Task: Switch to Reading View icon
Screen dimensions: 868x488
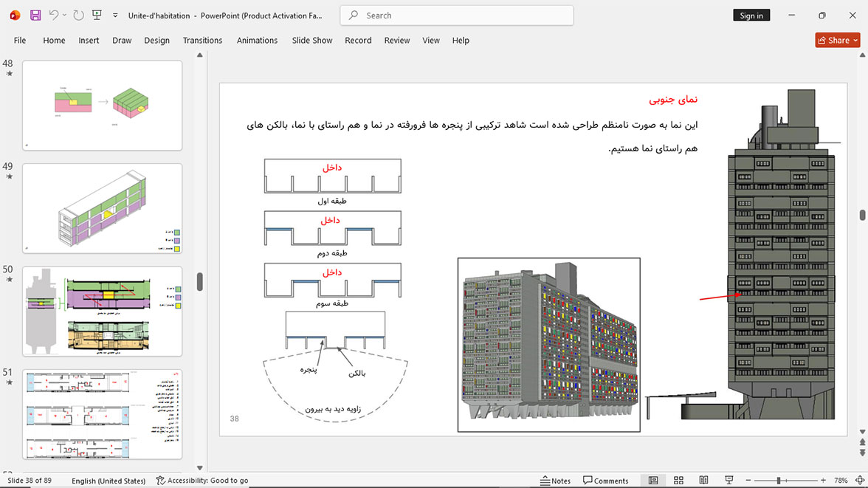Action: (x=703, y=480)
